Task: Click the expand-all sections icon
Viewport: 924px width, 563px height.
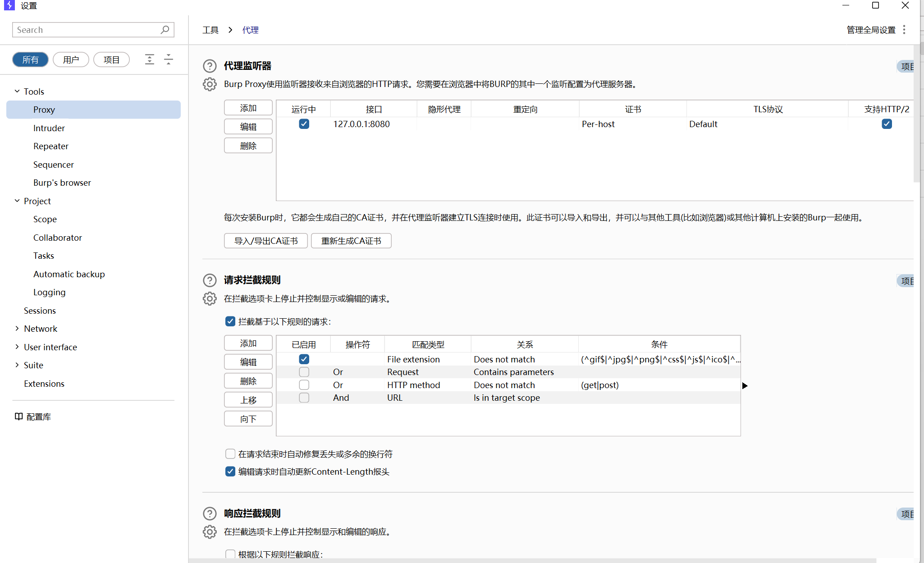Action: click(x=150, y=60)
